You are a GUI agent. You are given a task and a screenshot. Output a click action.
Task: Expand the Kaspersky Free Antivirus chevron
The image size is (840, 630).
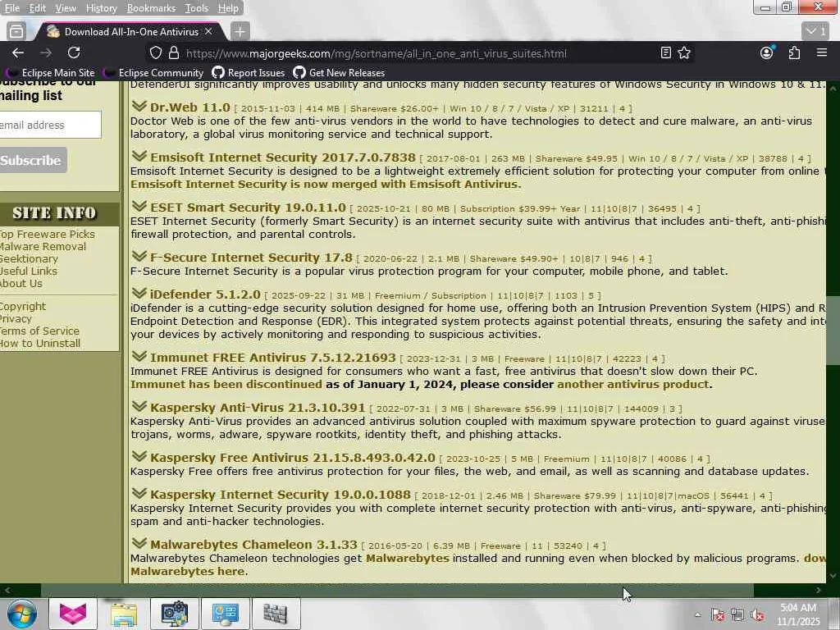[x=139, y=456]
